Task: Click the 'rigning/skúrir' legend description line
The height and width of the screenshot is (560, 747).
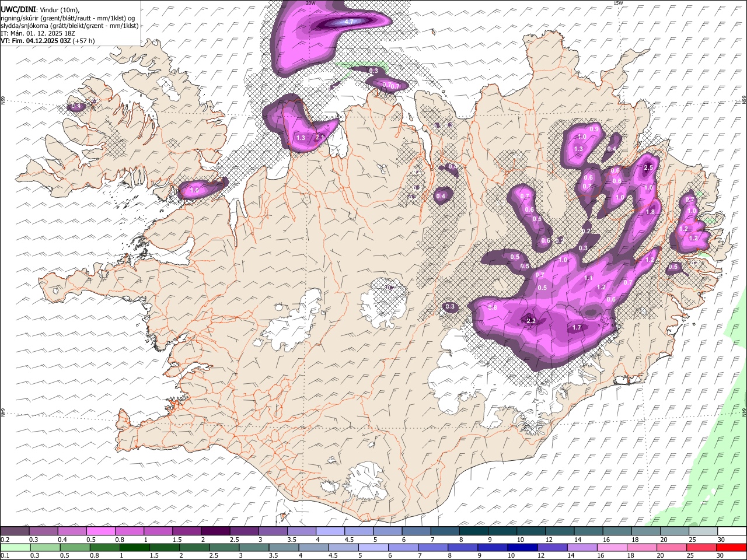Action: click(x=68, y=18)
